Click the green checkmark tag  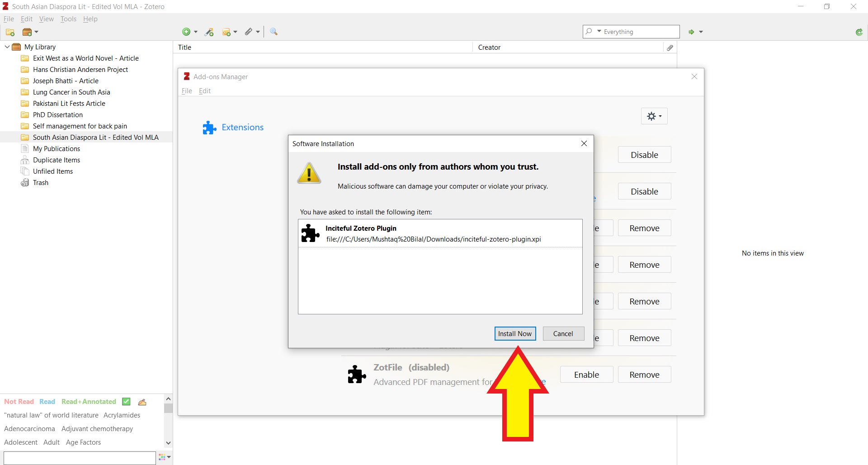coord(127,402)
